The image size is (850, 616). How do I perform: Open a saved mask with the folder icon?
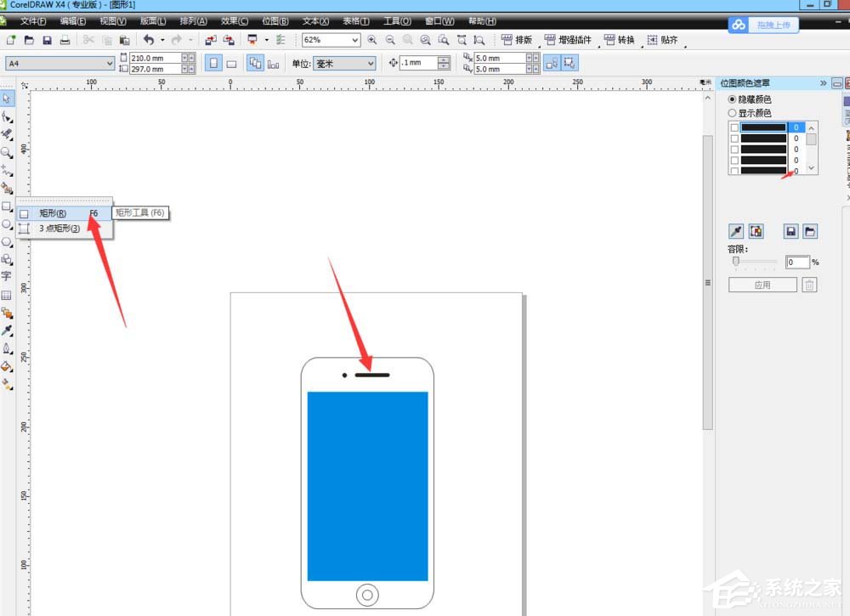(810, 231)
